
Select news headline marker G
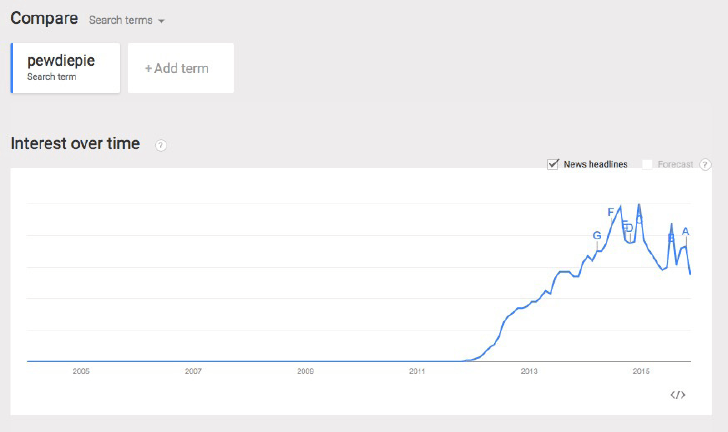click(x=597, y=236)
